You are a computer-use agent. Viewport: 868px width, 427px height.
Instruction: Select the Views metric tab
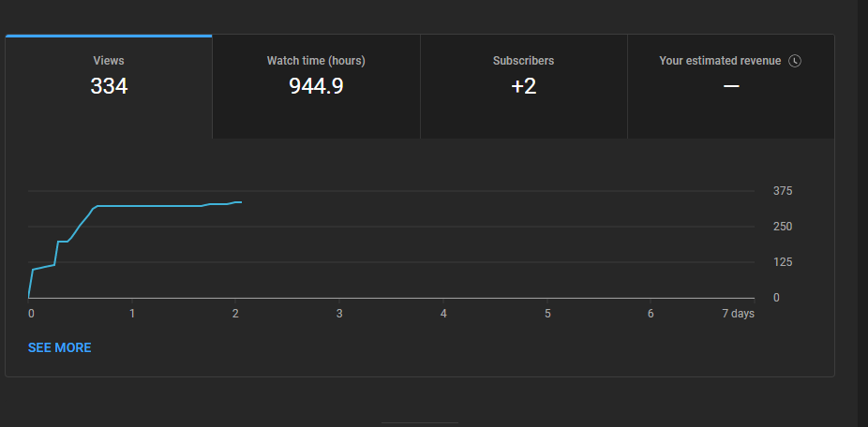pos(109,86)
